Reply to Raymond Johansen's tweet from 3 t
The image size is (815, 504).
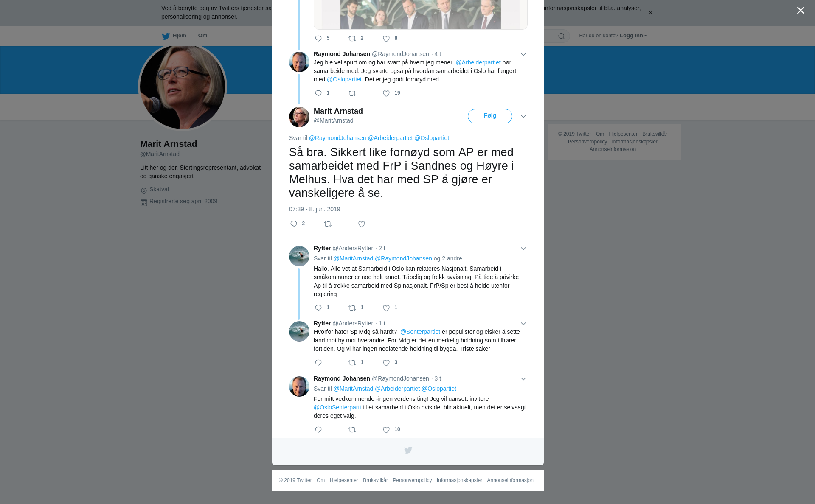point(318,430)
